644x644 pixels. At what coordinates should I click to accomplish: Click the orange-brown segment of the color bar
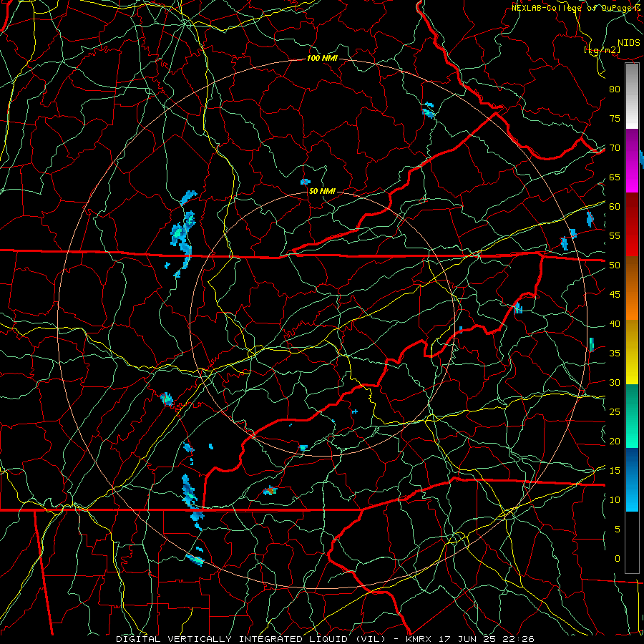pos(632,288)
